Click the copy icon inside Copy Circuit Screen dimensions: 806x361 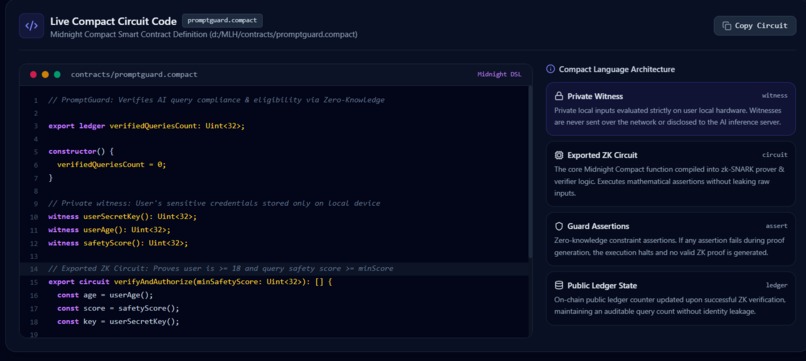[x=726, y=26]
